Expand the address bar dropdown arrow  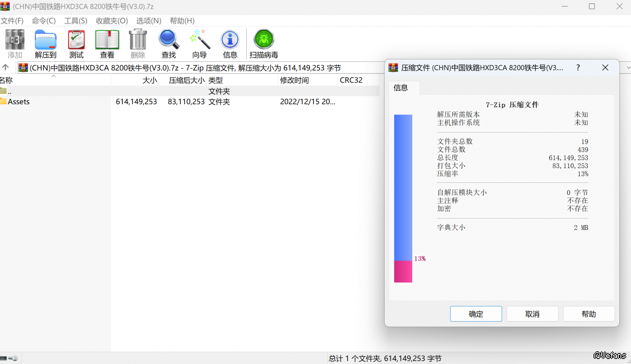click(x=628, y=68)
